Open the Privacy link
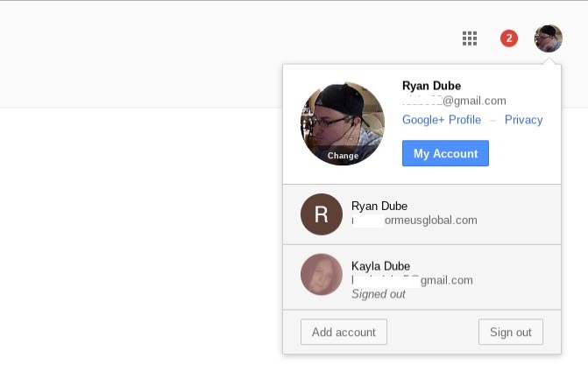The image size is (588, 379). tap(523, 119)
